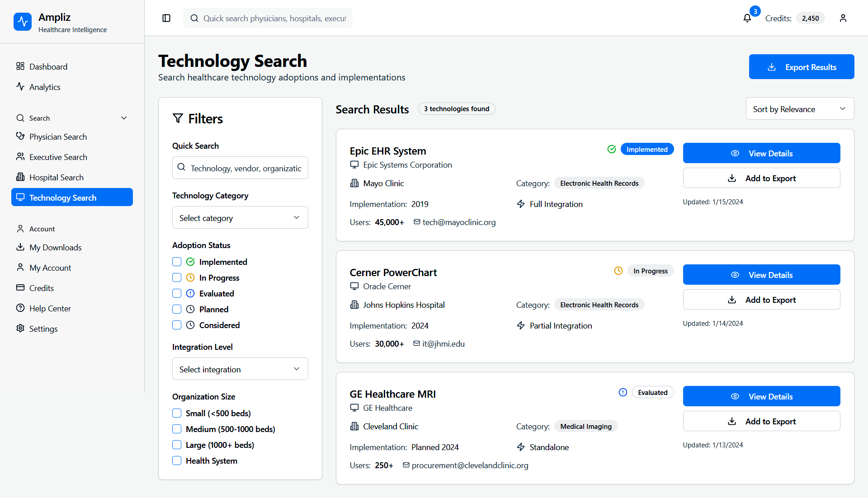This screenshot has height=498, width=868.
Task: Click orange clock icon on Cerner PowerChart
Action: pyautogui.click(x=618, y=271)
